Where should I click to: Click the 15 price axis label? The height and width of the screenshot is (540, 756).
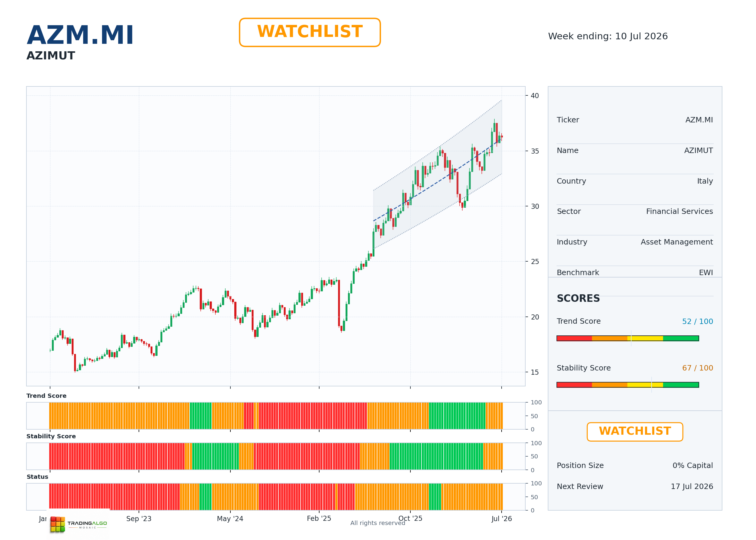(535, 372)
